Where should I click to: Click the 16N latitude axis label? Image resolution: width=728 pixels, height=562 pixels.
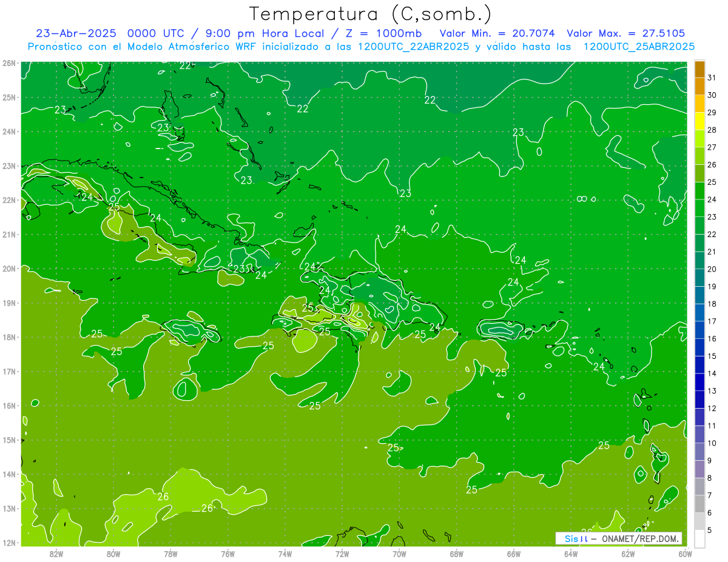coord(9,406)
